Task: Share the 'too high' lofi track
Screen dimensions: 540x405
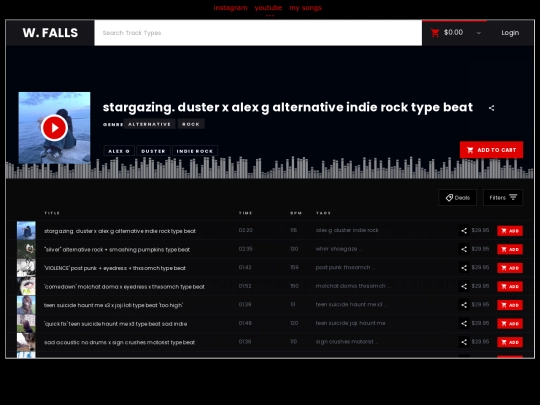Action: click(x=464, y=305)
